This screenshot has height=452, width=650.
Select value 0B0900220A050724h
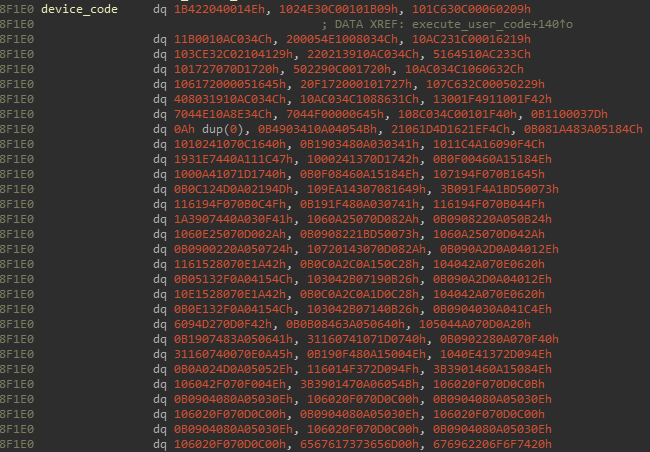coord(233,249)
